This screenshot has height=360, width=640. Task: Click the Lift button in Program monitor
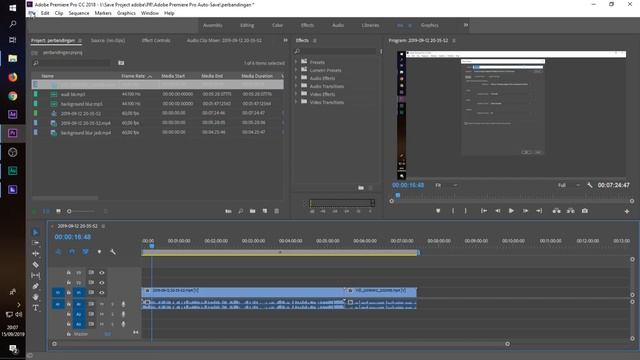pos(556,211)
